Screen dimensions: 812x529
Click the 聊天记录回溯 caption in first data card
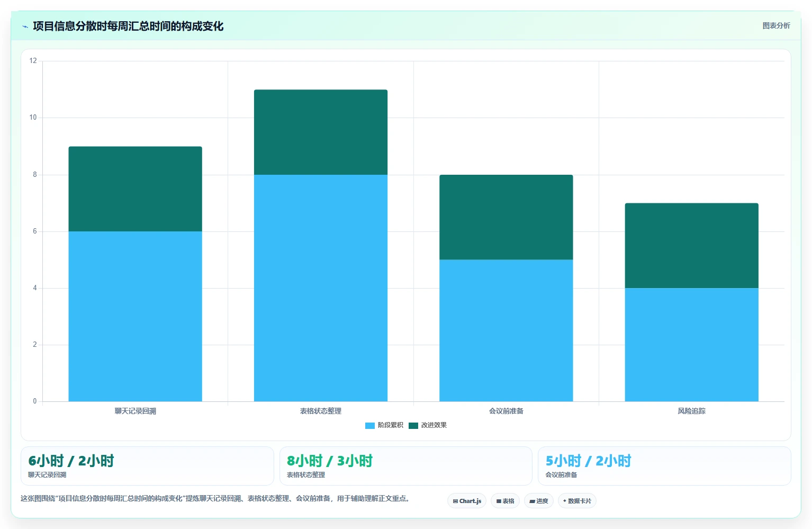[47, 475]
